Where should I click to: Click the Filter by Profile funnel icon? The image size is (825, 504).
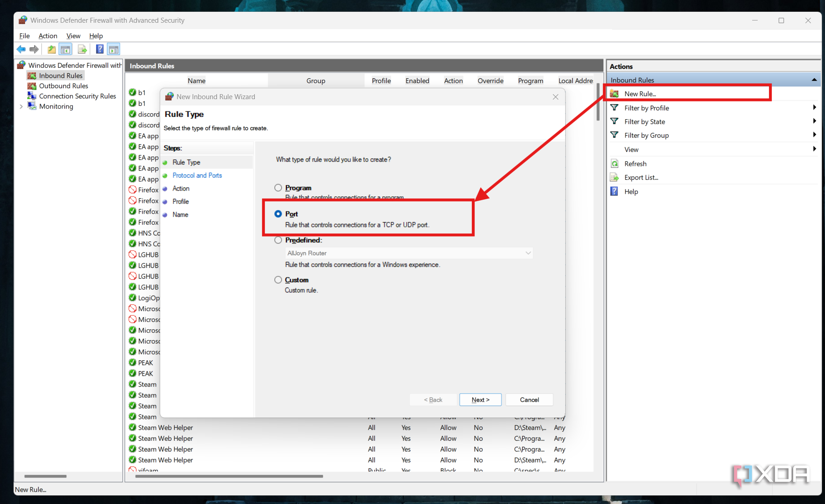click(614, 108)
